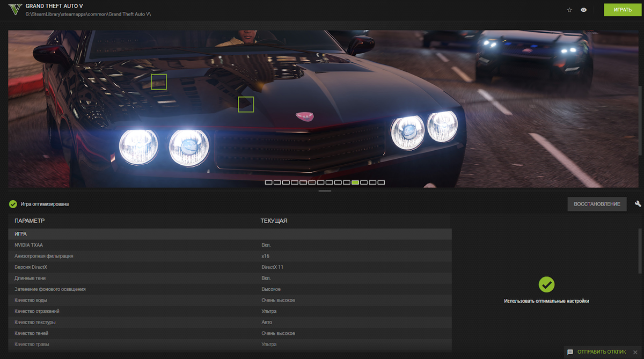The width and height of the screenshot is (644, 359).
Task: Click the active green screenshot indicator
Action: [355, 182]
